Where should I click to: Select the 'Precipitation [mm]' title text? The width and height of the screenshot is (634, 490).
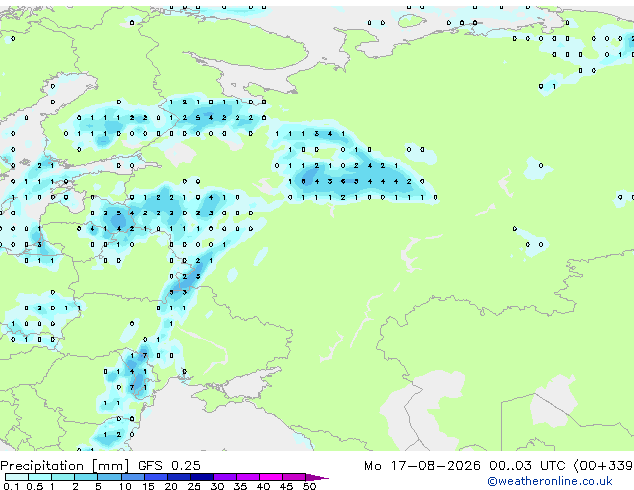(x=64, y=466)
